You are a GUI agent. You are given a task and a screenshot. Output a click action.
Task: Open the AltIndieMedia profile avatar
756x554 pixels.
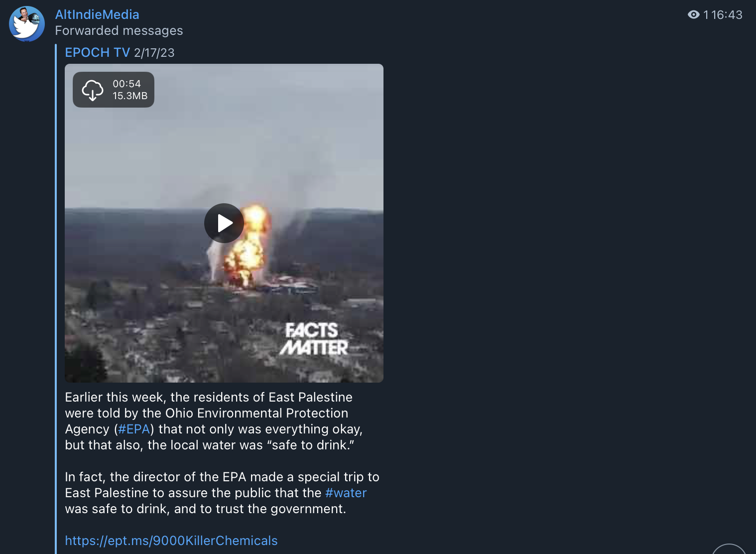[27, 24]
